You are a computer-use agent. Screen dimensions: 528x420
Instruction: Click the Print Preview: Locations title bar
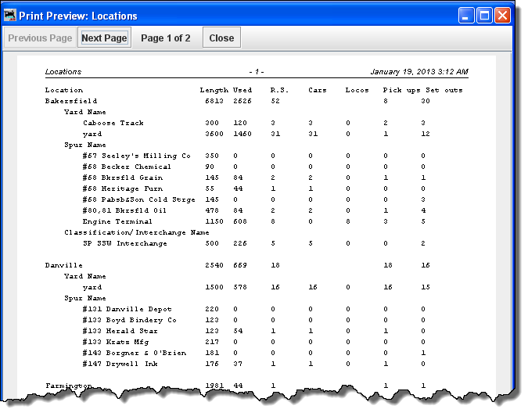click(235, 16)
